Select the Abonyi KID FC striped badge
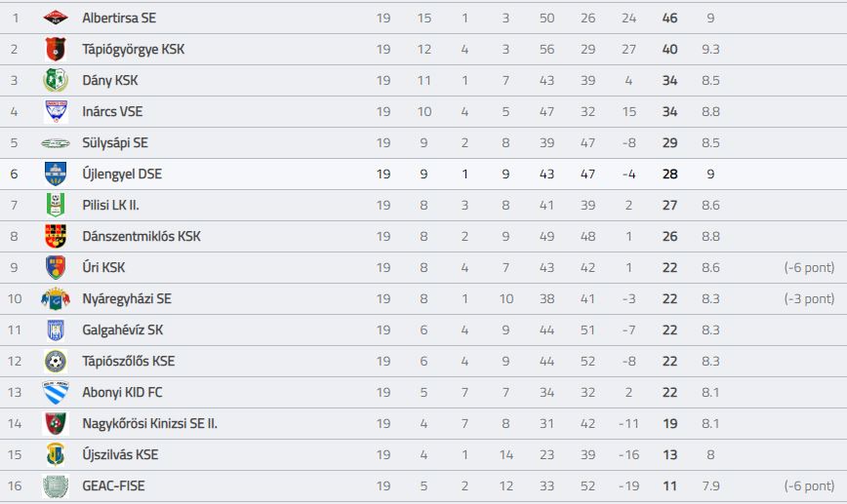 [x=56, y=392]
